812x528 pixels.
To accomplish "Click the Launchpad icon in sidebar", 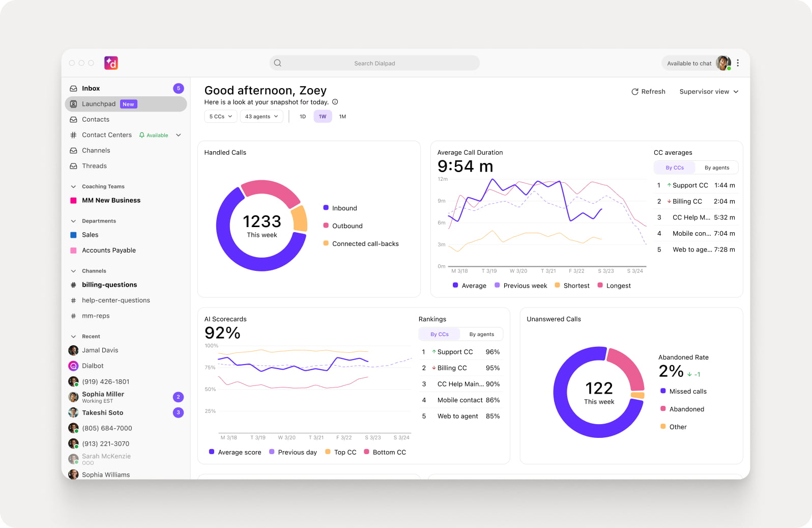I will point(73,104).
